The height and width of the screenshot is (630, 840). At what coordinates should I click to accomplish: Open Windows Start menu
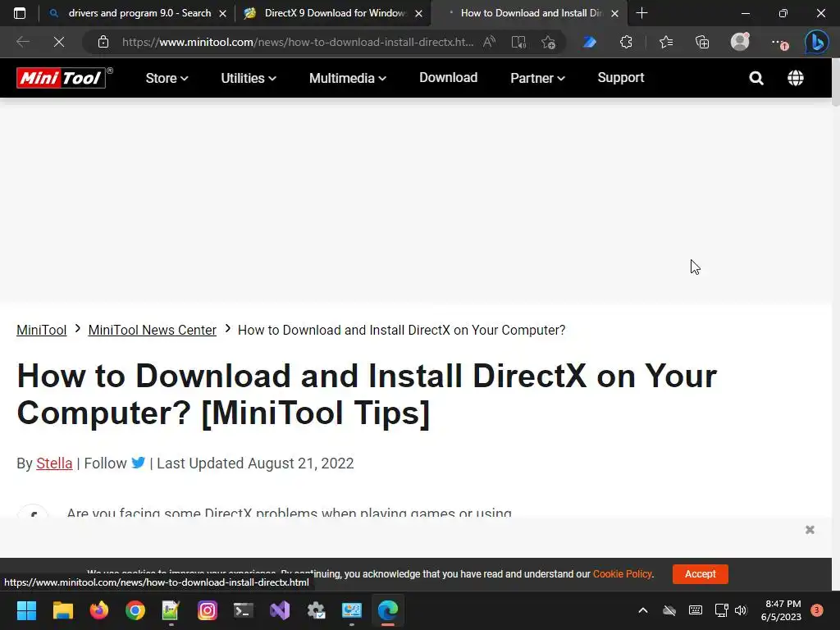click(x=26, y=610)
